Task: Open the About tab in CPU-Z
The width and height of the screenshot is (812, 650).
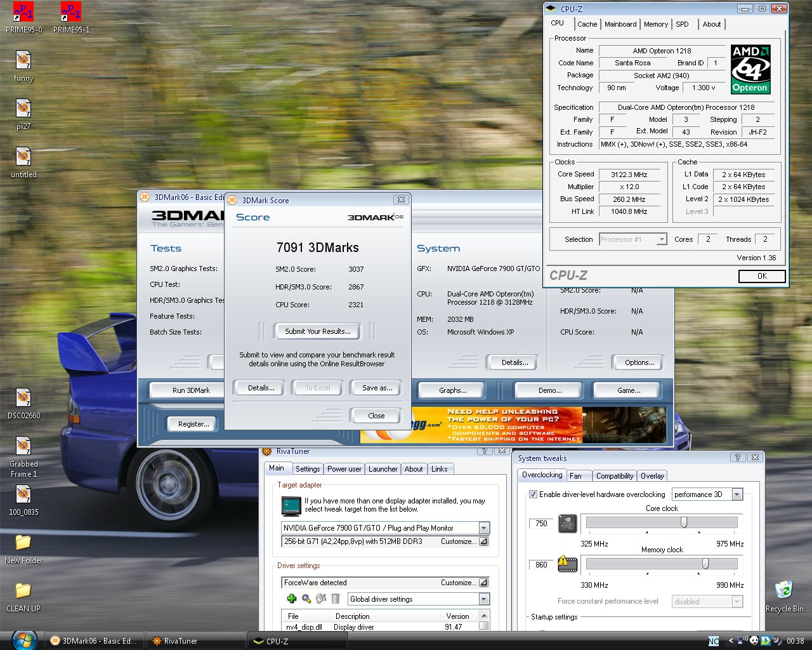Action: click(x=711, y=24)
